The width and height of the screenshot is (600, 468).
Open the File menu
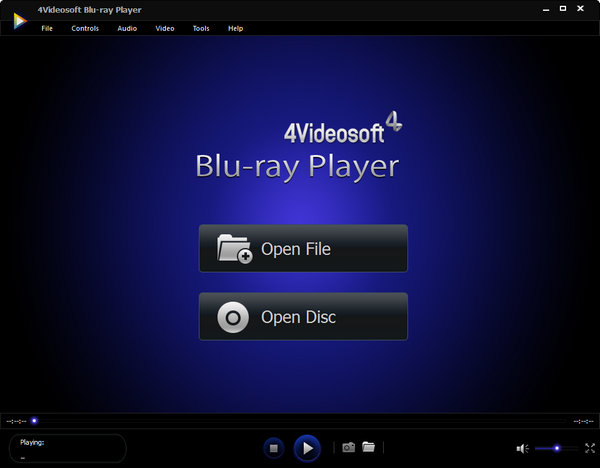pyautogui.click(x=47, y=28)
